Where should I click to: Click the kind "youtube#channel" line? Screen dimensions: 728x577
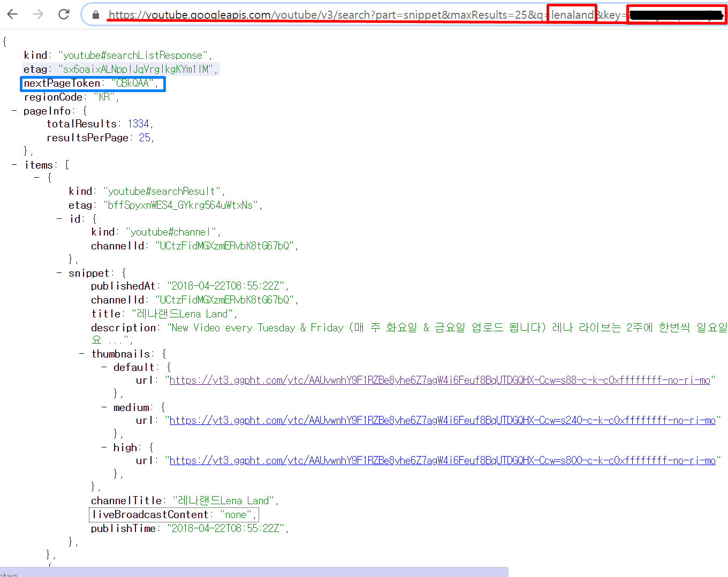[156, 232]
